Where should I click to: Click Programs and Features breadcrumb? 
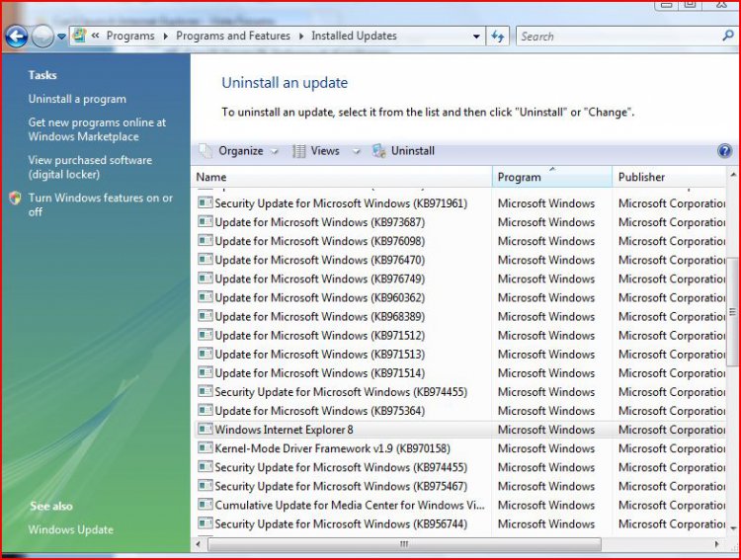[233, 36]
